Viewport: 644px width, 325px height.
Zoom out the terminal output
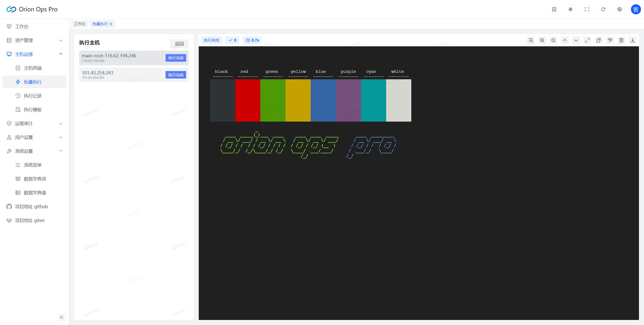(x=553, y=40)
